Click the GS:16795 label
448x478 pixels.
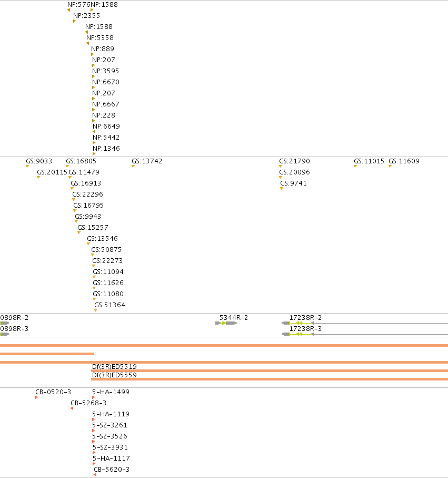pyautogui.click(x=88, y=206)
